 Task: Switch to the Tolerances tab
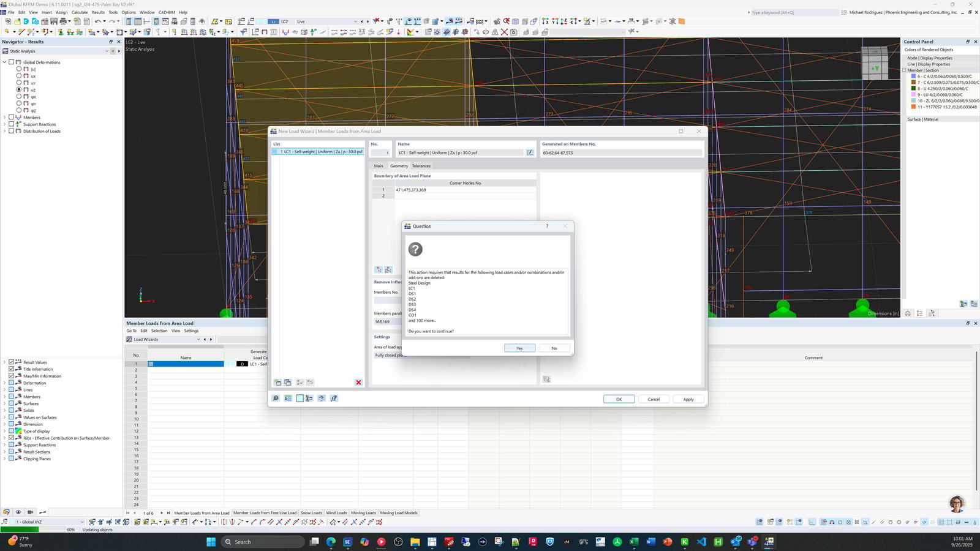[x=421, y=166]
